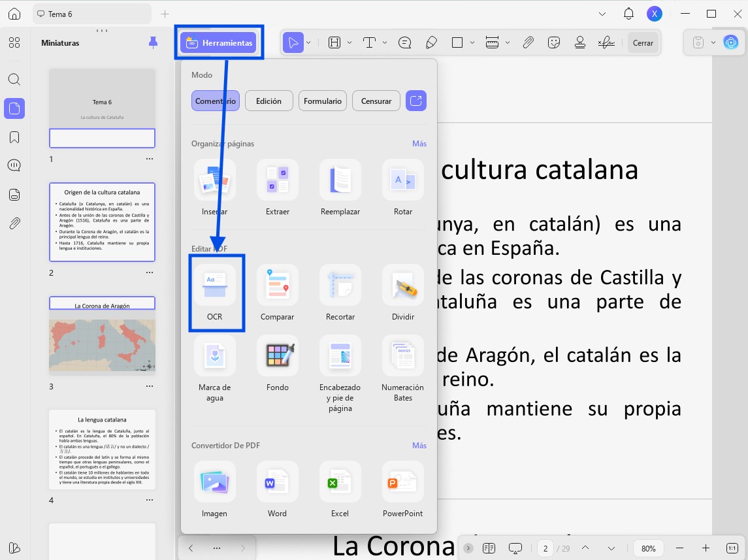Open the shape tool dropdown arrow
Screen dimensions: 748x560
click(x=472, y=42)
